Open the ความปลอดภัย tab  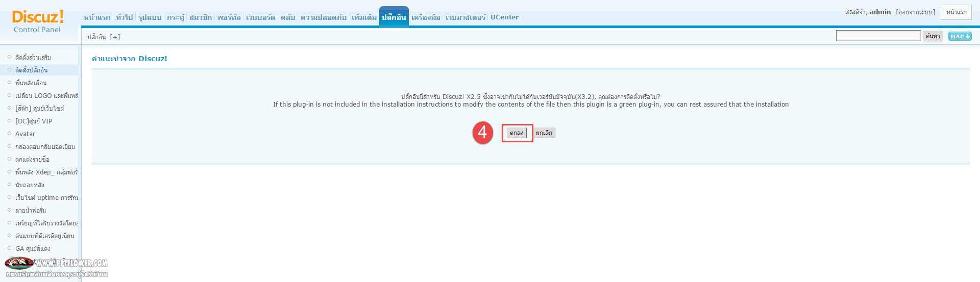coord(324,17)
